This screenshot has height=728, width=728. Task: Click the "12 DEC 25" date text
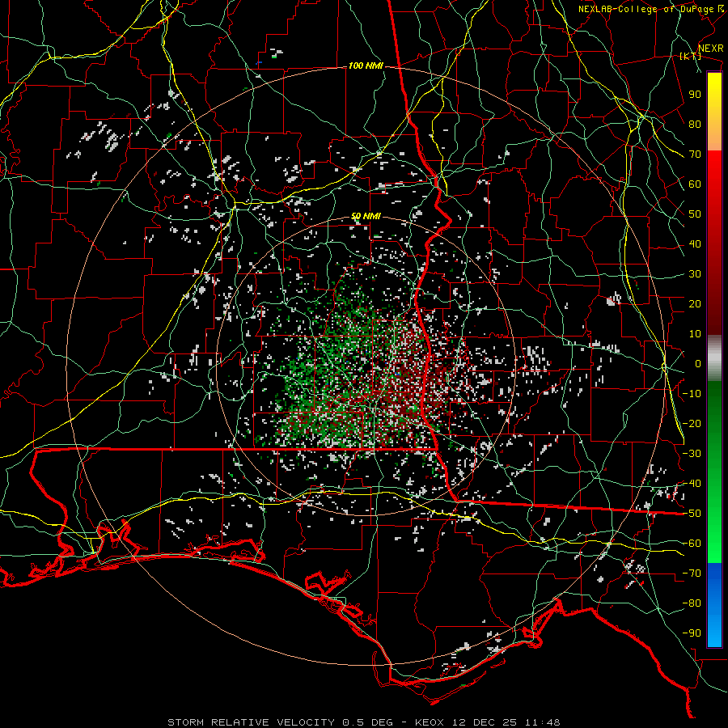click(485, 722)
